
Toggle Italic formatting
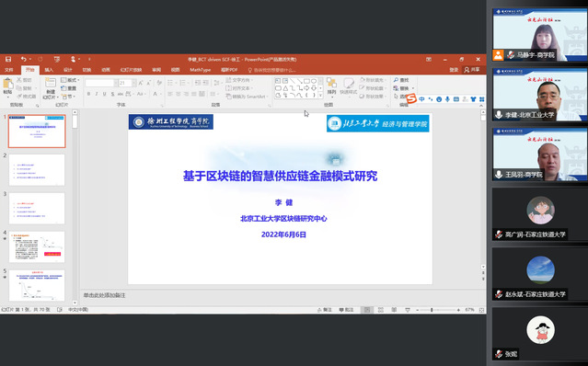97,94
